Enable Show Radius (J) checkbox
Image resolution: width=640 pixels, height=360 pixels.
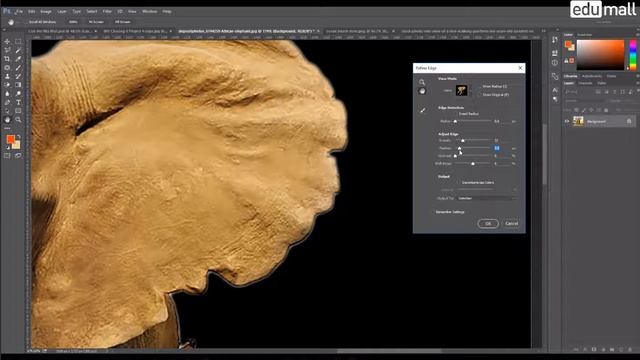(480, 87)
